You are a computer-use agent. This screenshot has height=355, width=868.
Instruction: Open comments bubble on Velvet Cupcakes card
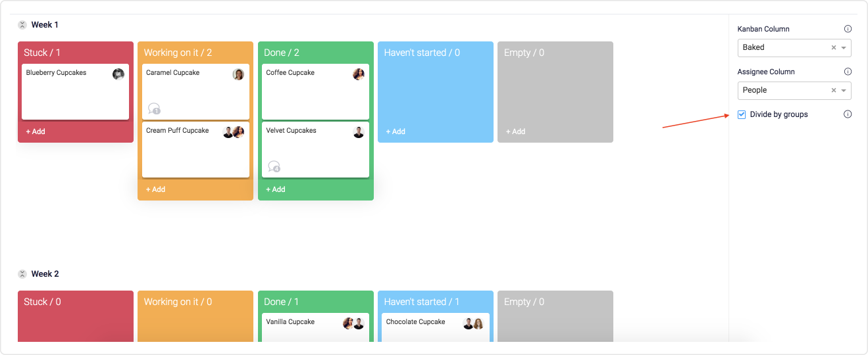274,166
